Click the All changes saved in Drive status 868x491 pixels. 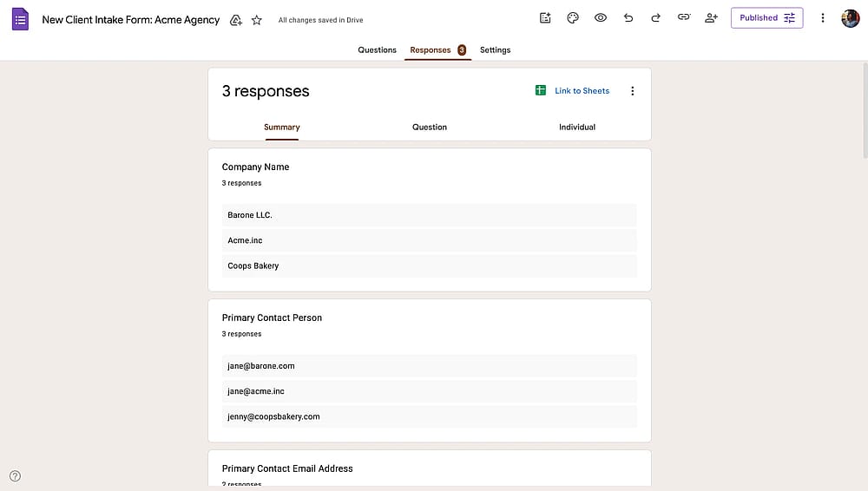[x=320, y=20]
